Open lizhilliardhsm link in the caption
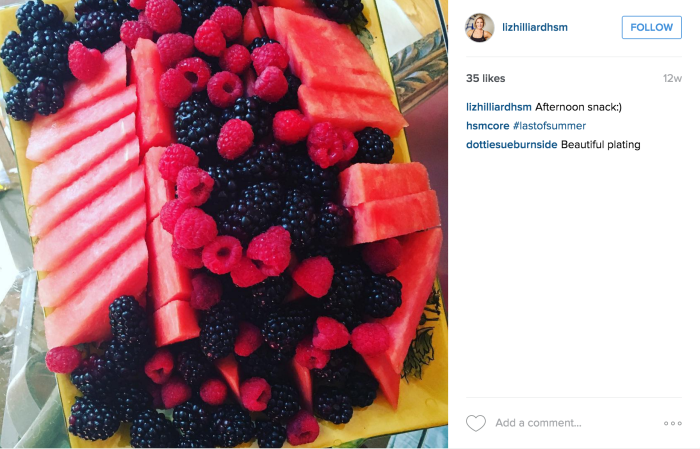Image resolution: width=700 pixels, height=449 pixels. click(499, 107)
